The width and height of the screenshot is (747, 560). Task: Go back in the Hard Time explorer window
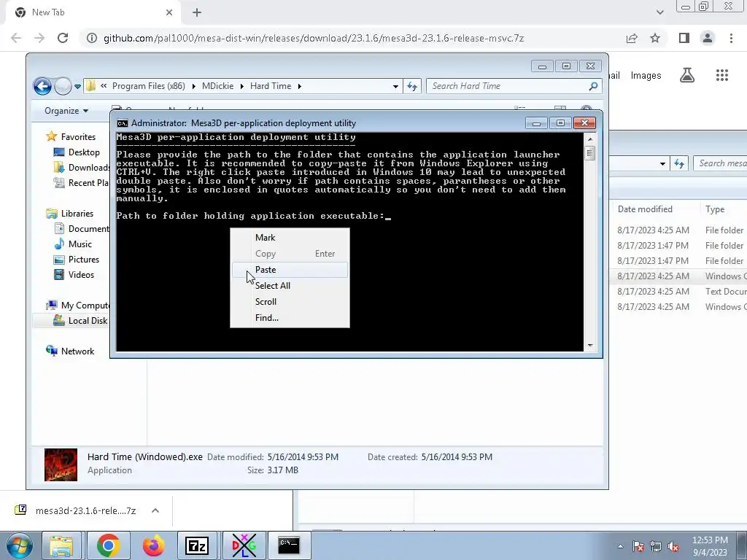point(42,86)
